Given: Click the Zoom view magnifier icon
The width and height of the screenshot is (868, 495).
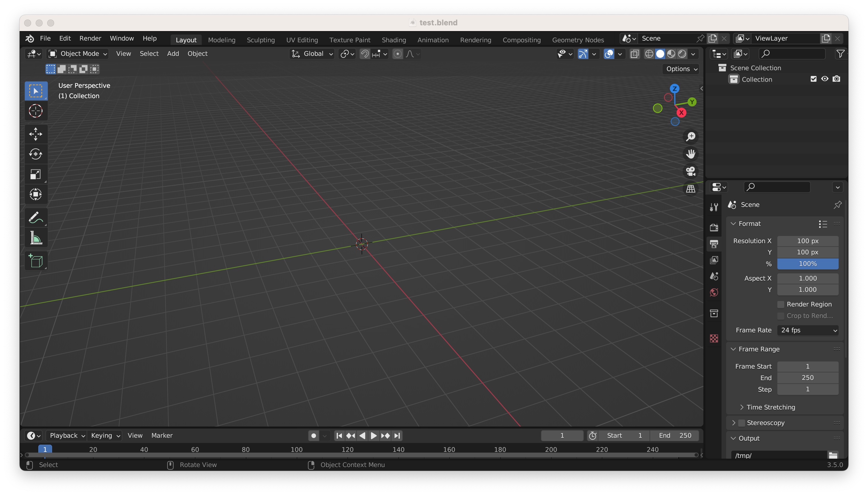Looking at the screenshot, I should (690, 137).
